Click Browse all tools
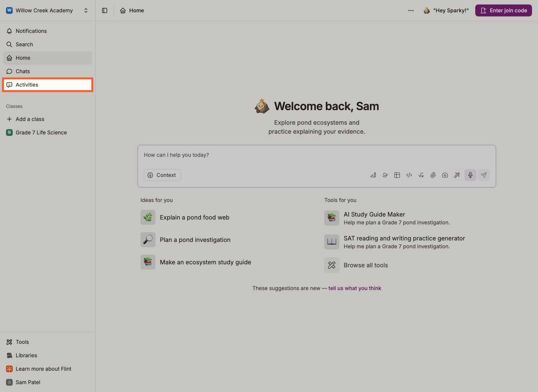This screenshot has height=392, width=538. coord(356,265)
